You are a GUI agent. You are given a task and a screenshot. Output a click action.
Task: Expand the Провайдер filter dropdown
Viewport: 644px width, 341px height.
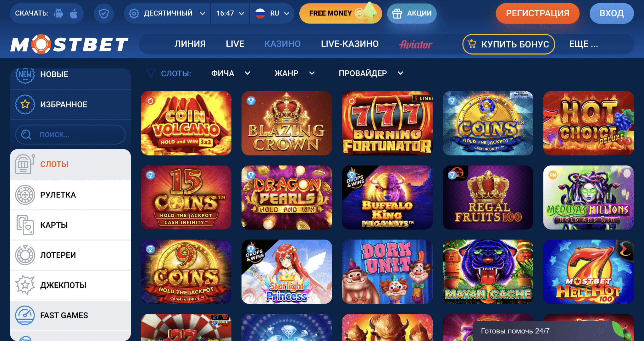click(371, 73)
